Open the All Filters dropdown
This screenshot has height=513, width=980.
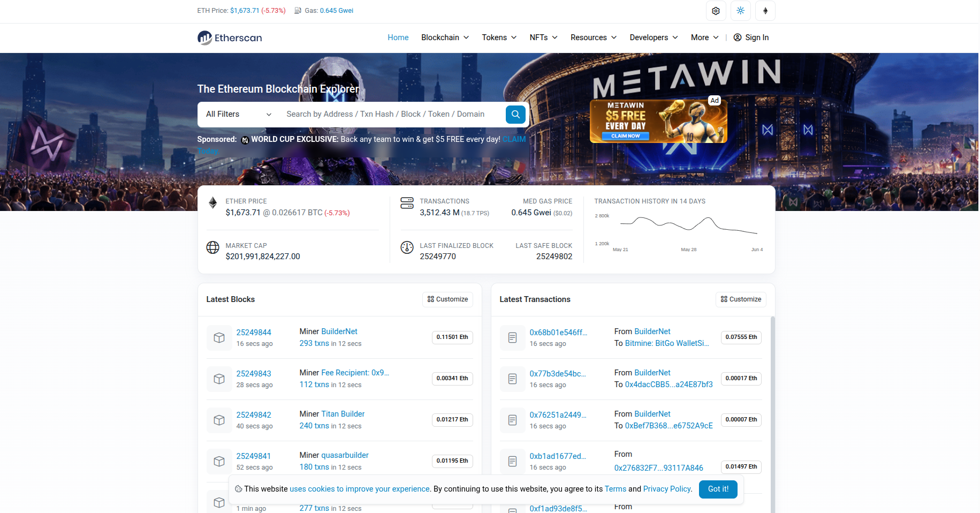[239, 114]
